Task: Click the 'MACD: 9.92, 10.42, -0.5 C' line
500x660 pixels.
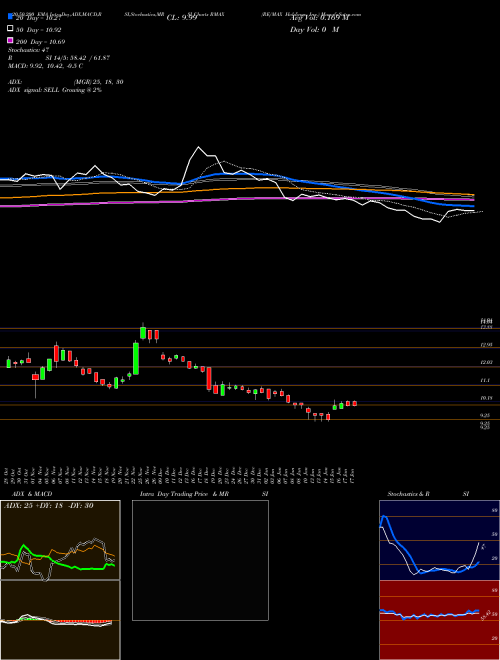Action: [45, 66]
